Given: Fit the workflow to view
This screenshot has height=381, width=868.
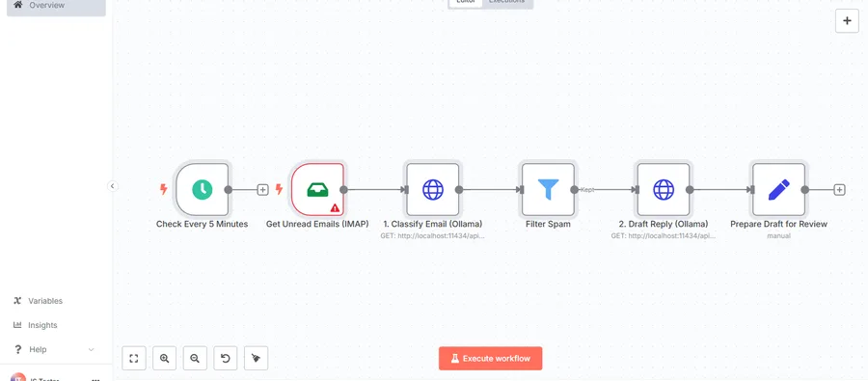Looking at the screenshot, I should click(x=134, y=358).
